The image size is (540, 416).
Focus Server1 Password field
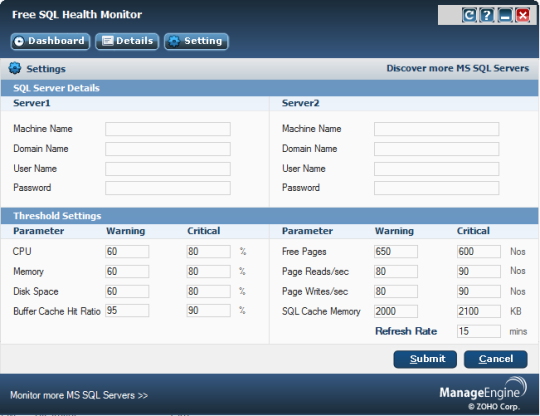coord(168,188)
